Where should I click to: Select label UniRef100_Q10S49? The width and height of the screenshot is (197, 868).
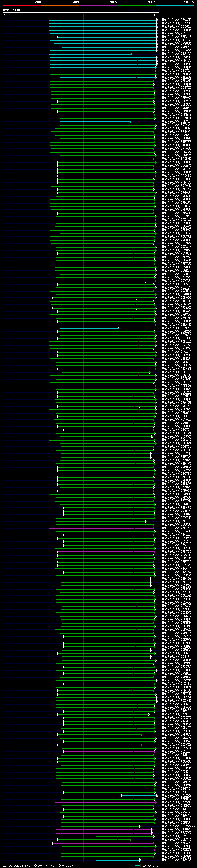(176, 352)
